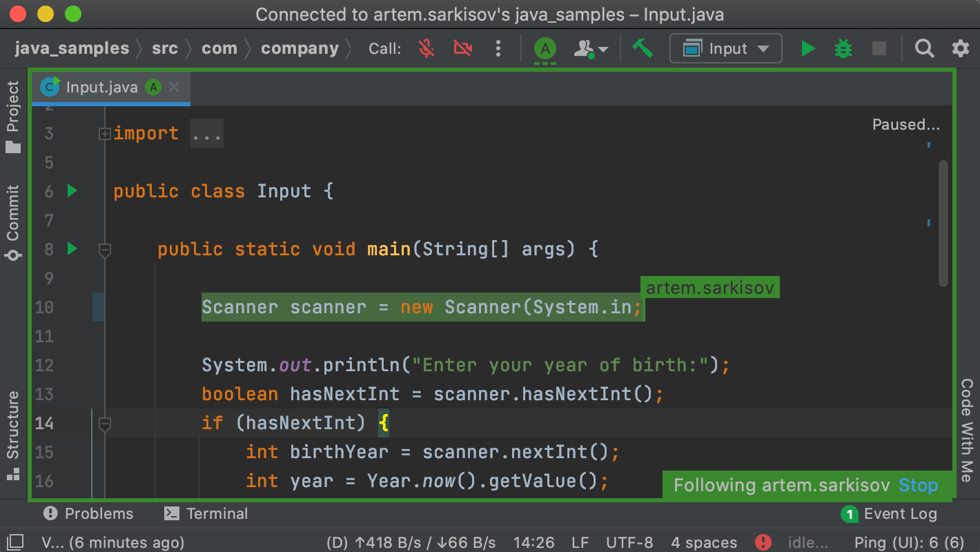Build the project with the hammer icon
The height and width of the screenshot is (552, 980).
[643, 48]
